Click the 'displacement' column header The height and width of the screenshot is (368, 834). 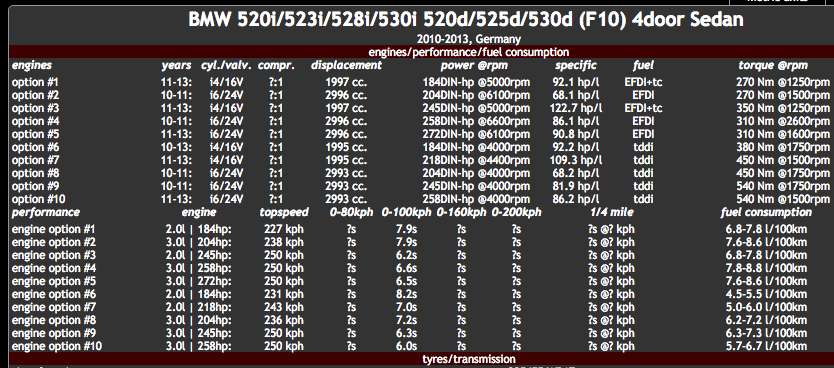(x=346, y=65)
